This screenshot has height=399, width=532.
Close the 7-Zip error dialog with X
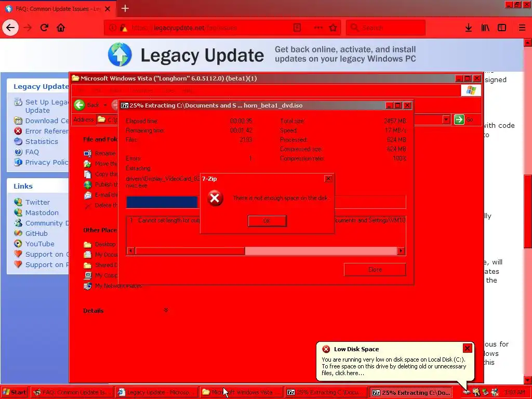coord(328,179)
